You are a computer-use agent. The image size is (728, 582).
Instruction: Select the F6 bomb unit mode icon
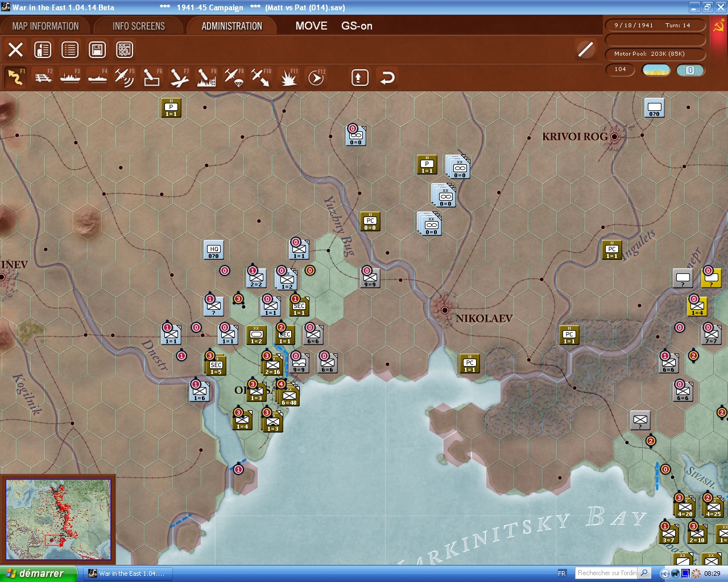point(152,77)
